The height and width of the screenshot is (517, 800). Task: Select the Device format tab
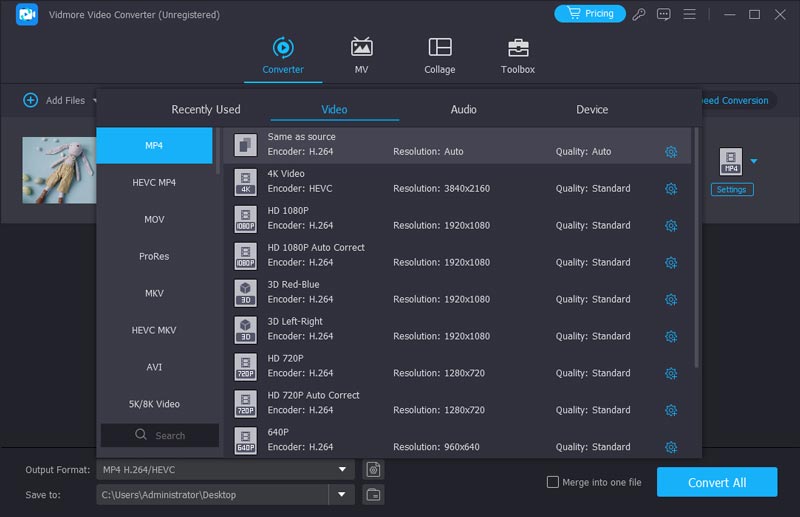(592, 109)
